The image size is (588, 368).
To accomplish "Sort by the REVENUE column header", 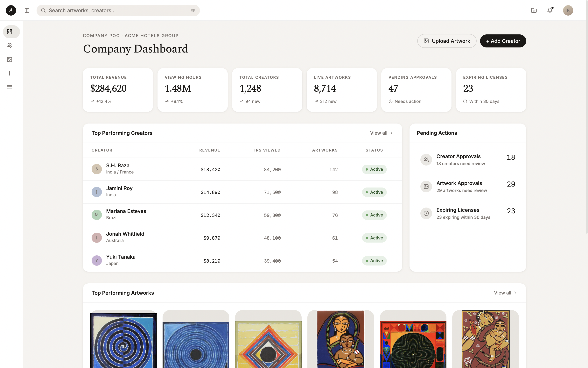I will 209,150.
